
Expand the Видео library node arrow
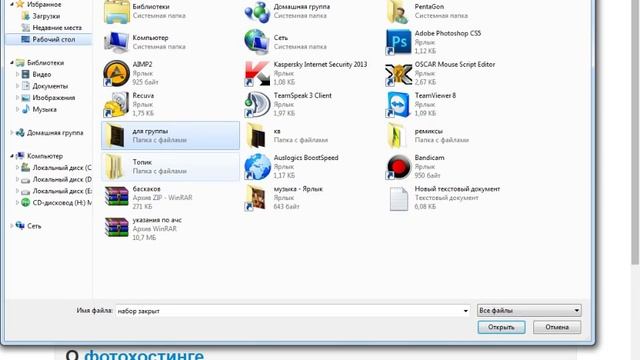point(18,74)
